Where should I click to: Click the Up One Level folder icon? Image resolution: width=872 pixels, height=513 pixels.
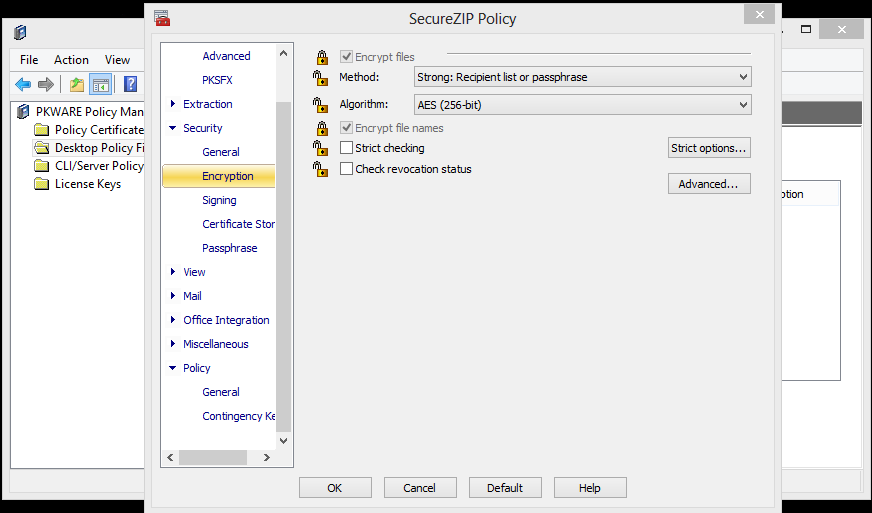pyautogui.click(x=77, y=84)
